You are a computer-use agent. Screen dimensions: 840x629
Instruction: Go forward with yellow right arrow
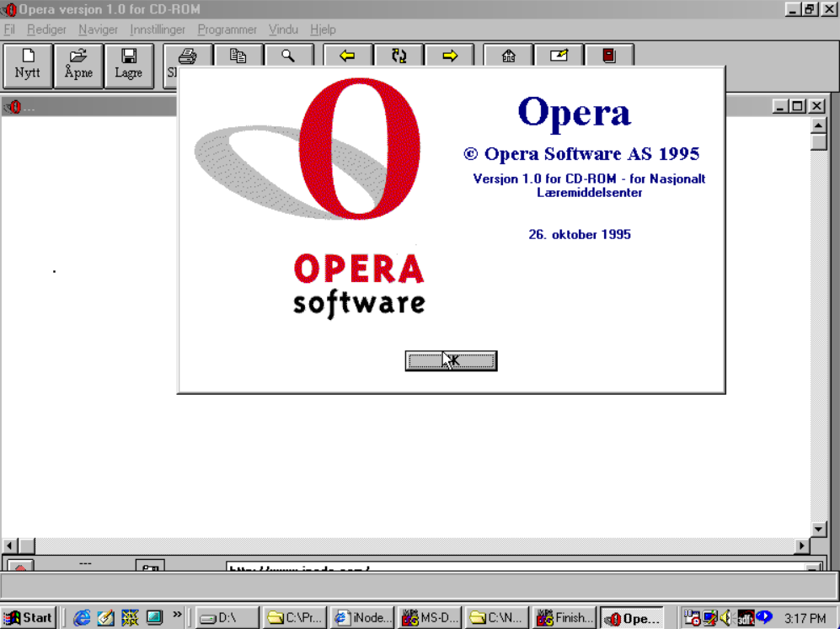[449, 56]
